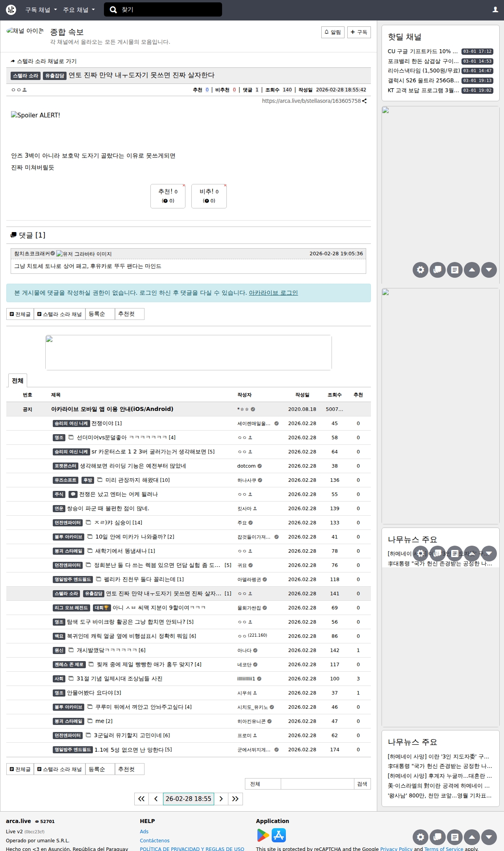Click the share icon beside the post URL

[x=365, y=101]
